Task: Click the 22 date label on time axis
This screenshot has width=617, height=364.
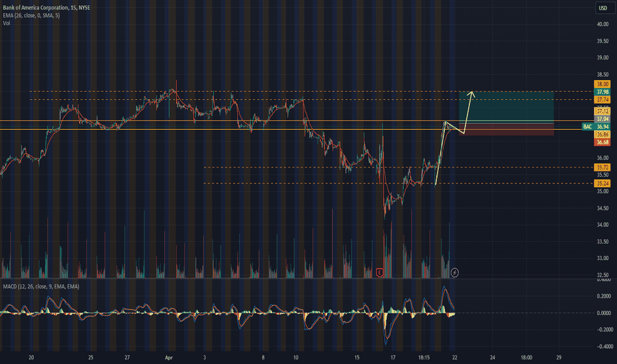Action: coord(455,357)
